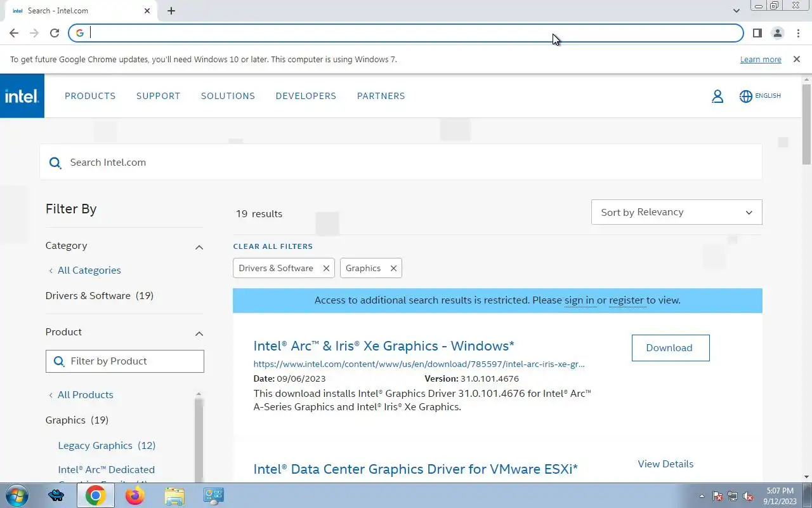Image resolution: width=812 pixels, height=508 pixels.
Task: Click the Action Center flag tray icon
Action: (717, 496)
